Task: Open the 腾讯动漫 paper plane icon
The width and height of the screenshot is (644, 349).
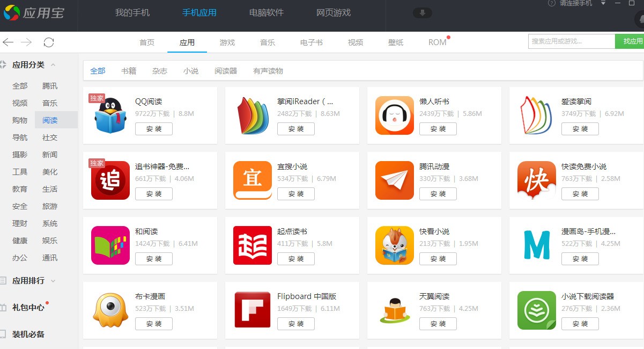Action: pos(395,180)
